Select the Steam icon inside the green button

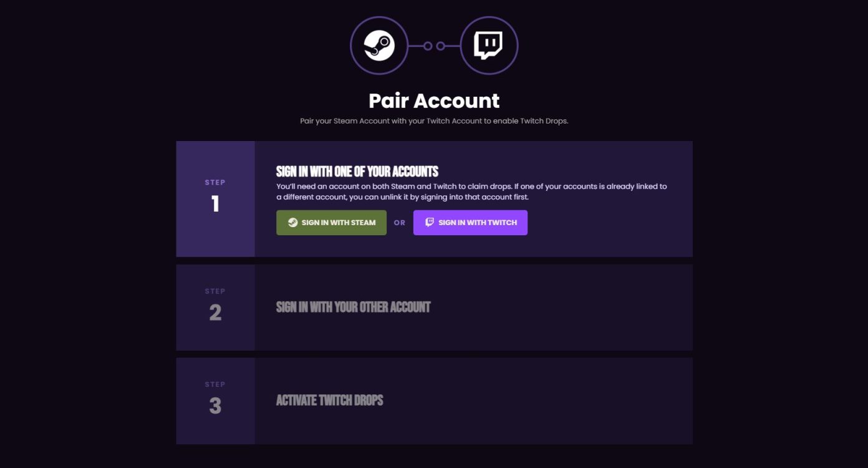pos(293,222)
